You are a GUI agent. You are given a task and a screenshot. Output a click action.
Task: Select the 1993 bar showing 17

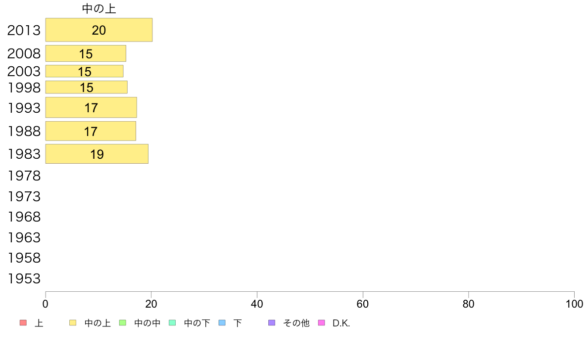click(91, 108)
